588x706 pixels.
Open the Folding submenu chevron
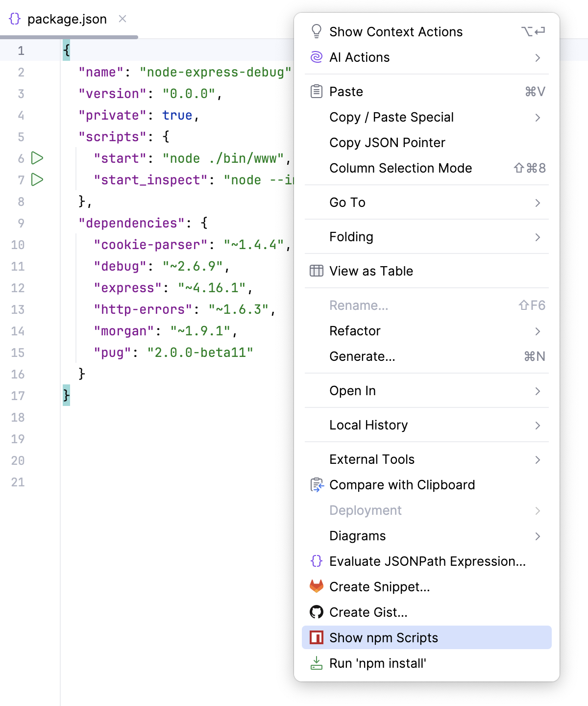coord(538,237)
